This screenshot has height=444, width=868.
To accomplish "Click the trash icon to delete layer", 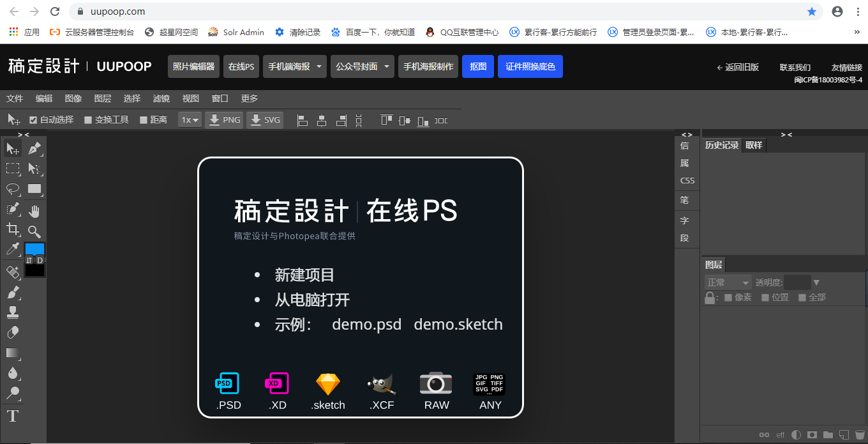I will (x=860, y=435).
